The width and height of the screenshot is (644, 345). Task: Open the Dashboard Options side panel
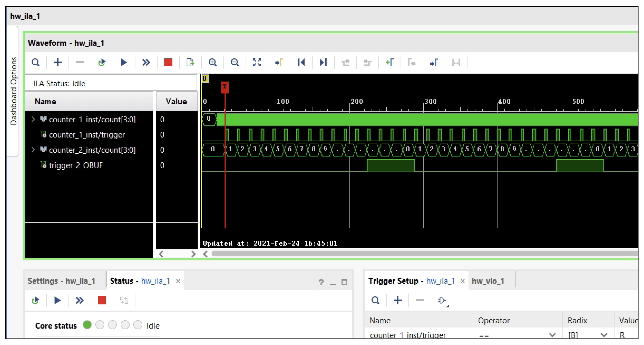[13, 91]
